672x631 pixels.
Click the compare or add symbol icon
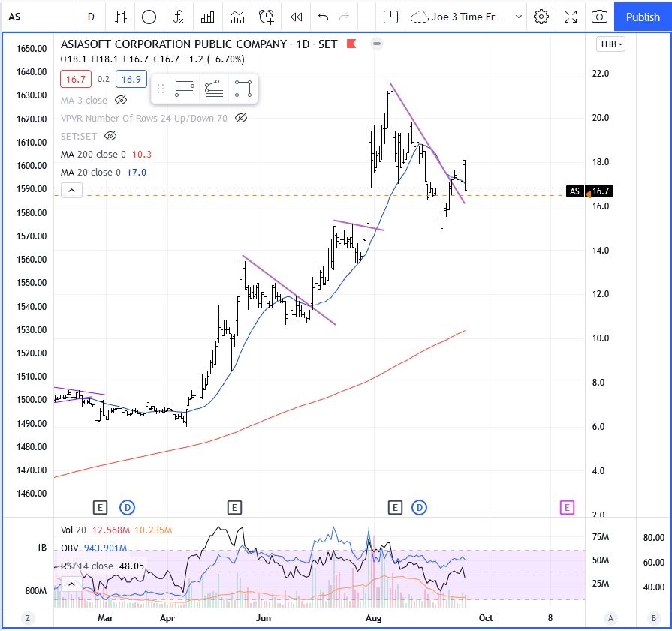coord(149,17)
